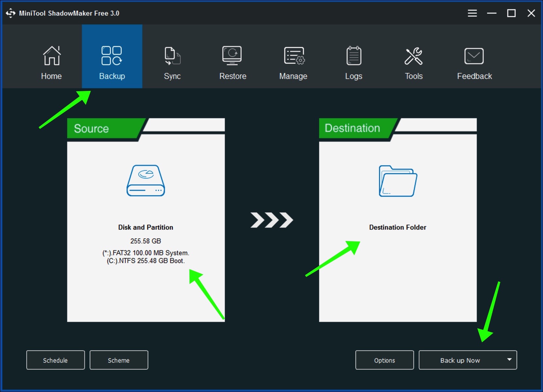Click the Destination header label
This screenshot has width=543, height=392.
click(352, 128)
